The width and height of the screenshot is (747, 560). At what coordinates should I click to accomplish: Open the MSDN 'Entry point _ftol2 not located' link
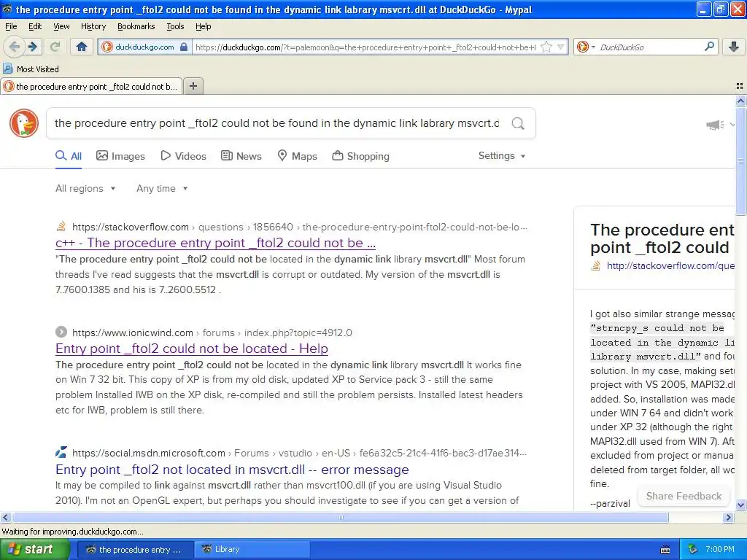pyautogui.click(x=232, y=470)
